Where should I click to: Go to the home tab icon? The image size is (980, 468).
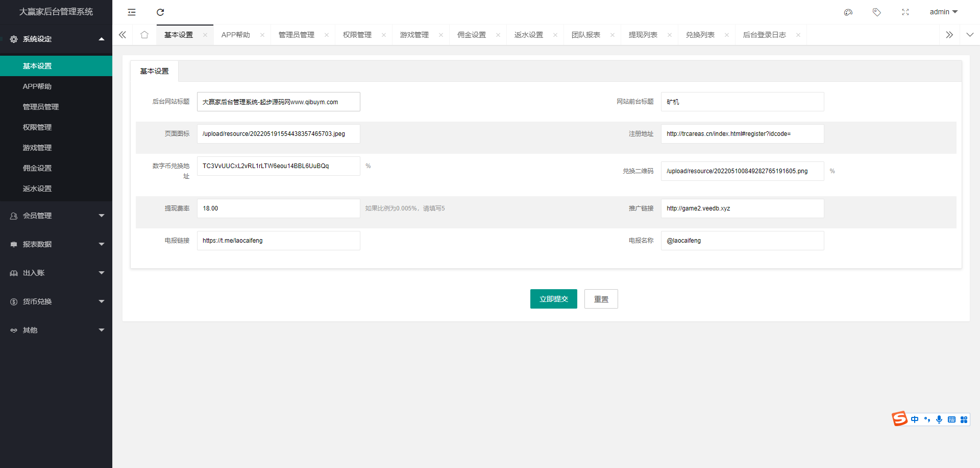tap(144, 35)
